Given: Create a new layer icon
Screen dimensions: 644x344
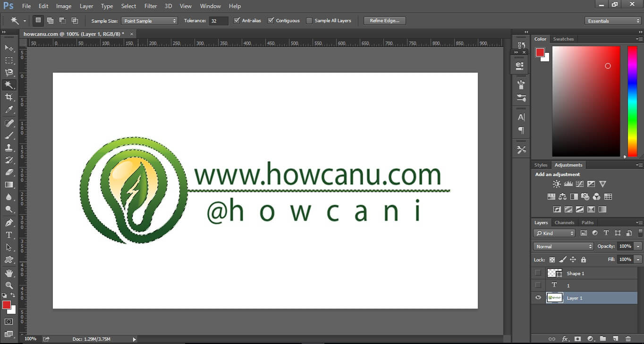Looking at the screenshot, I should (x=616, y=339).
